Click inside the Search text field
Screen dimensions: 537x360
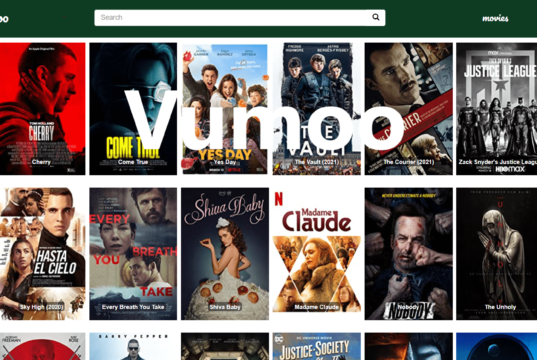pyautogui.click(x=232, y=17)
